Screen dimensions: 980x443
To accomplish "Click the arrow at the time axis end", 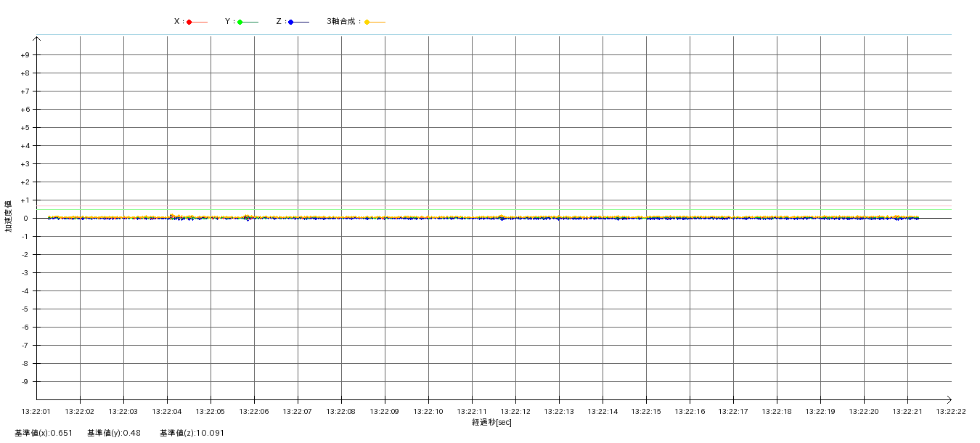I will [x=948, y=399].
